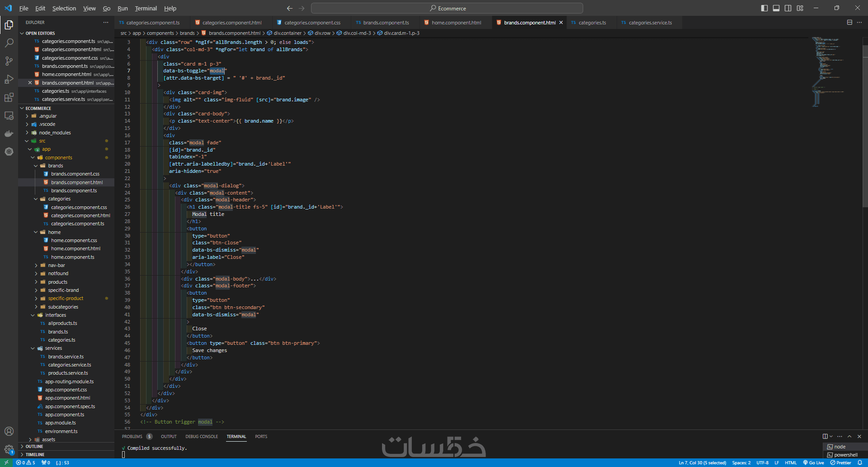
Task: Open the Remote Explorer view
Action: 9,115
